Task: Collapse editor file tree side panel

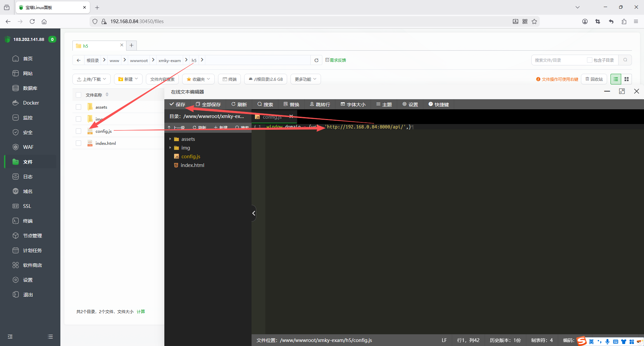Action: point(254,213)
